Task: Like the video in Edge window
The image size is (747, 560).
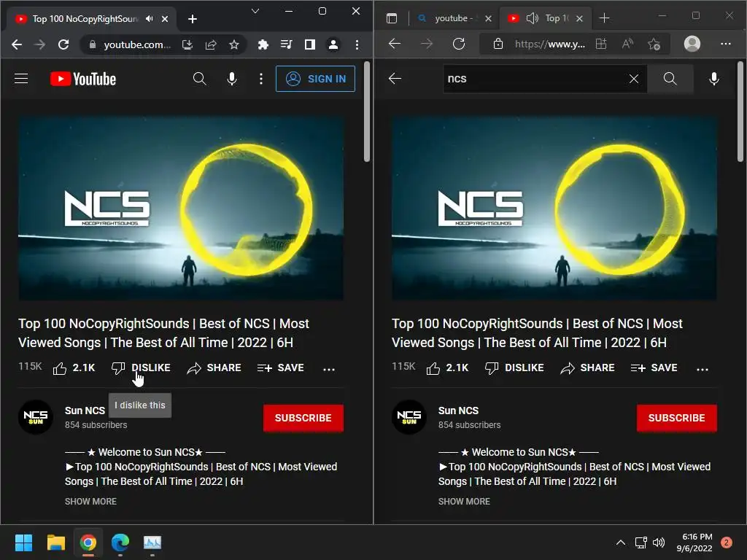Action: click(x=447, y=368)
